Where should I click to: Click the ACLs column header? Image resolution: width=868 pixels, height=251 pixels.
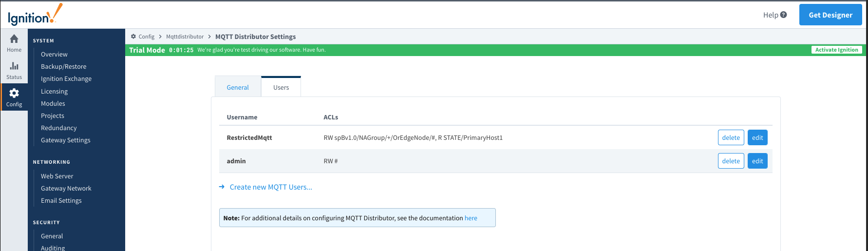coord(331,117)
